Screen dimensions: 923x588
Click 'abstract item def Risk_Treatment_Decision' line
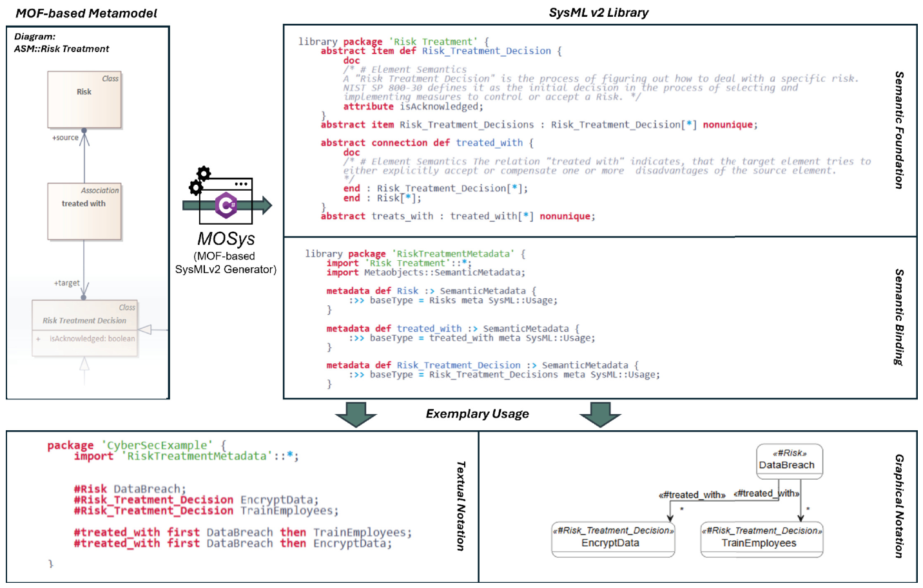(x=442, y=51)
